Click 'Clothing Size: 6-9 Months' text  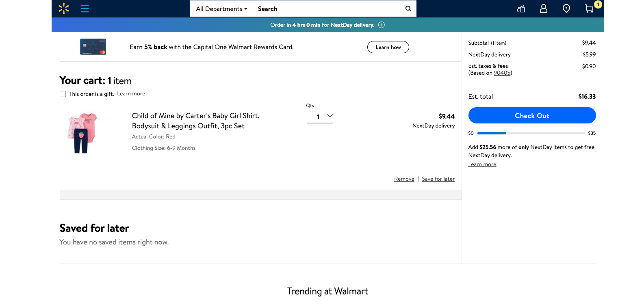pyautogui.click(x=164, y=148)
